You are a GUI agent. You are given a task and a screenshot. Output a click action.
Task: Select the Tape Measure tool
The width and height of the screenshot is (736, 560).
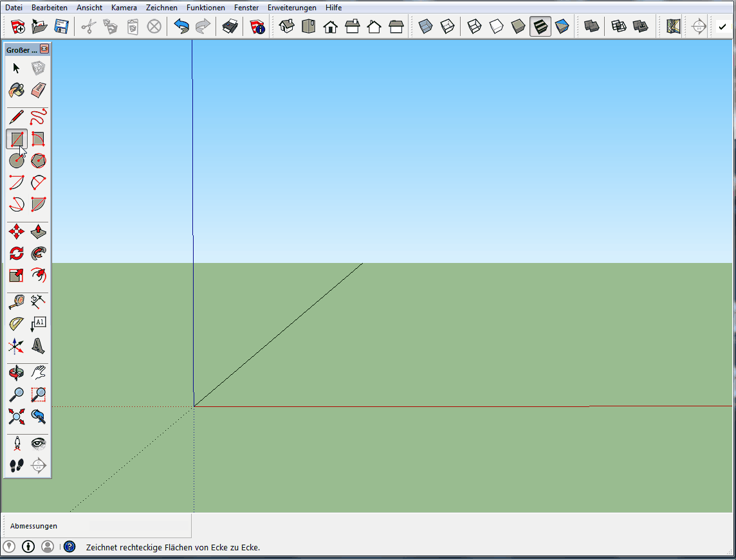point(17,302)
